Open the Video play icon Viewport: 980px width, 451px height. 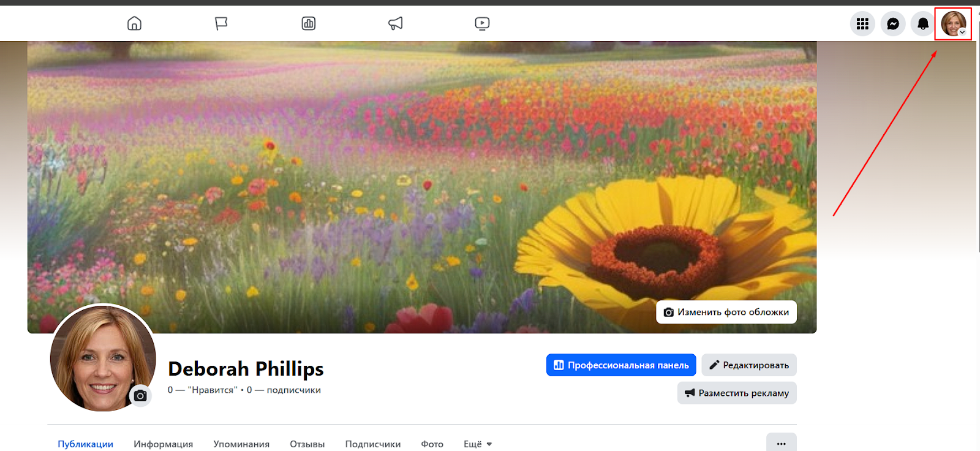482,24
